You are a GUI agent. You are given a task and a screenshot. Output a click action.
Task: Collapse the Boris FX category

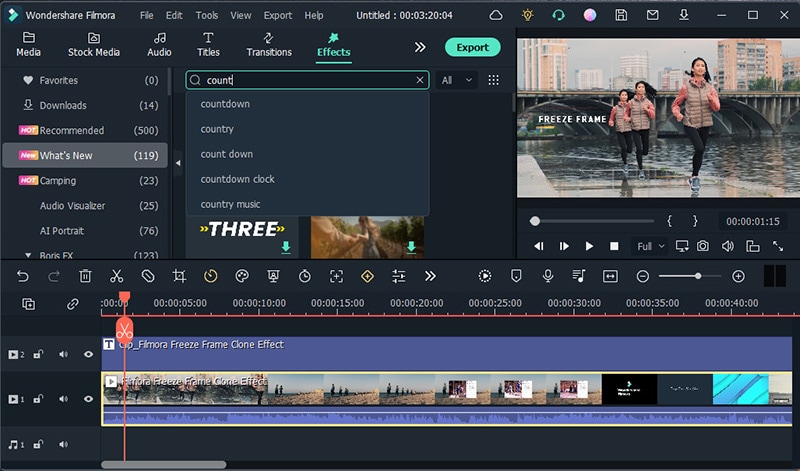28,255
